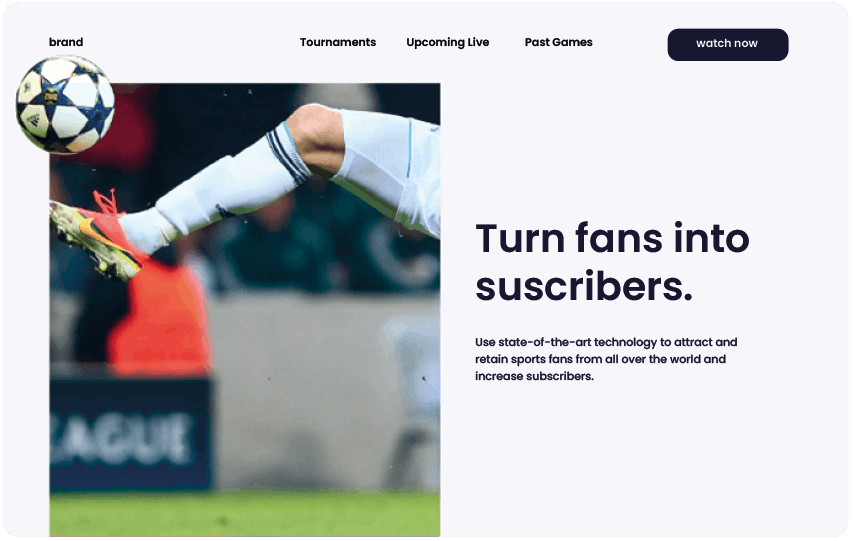Click the headline word suscribers.
The height and width of the screenshot is (541, 854).
[584, 286]
